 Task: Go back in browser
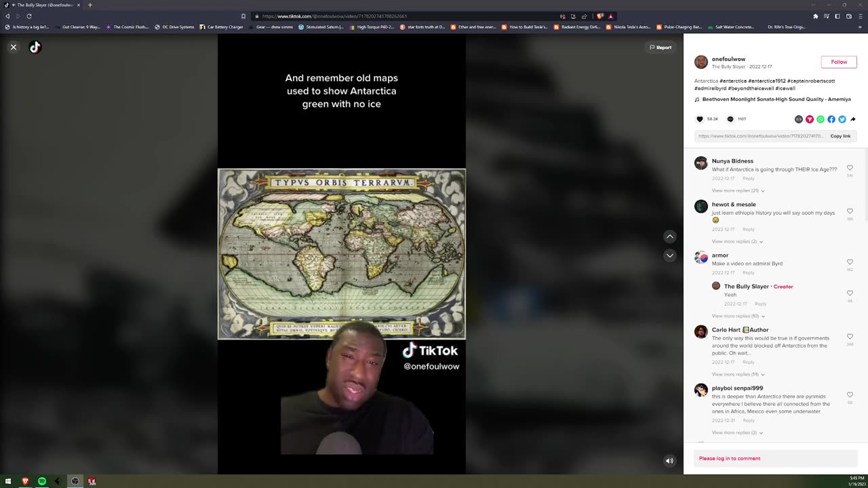7,16
